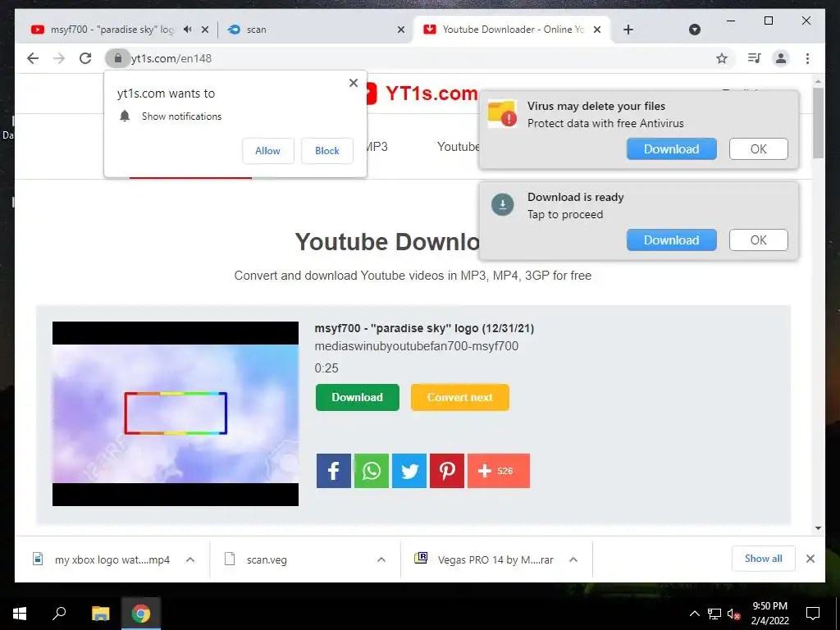Image resolution: width=840 pixels, height=630 pixels.
Task: Open Chrome's three-dot menu
Action: click(807, 58)
